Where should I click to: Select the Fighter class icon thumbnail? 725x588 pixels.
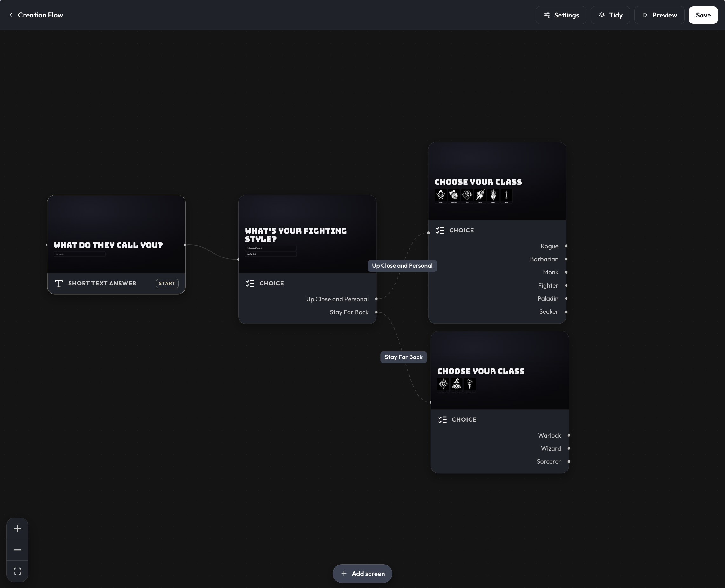tap(480, 196)
